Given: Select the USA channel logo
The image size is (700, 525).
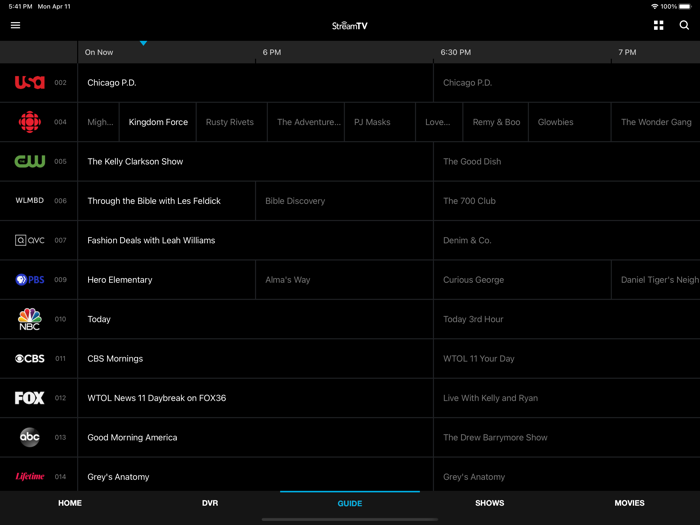Looking at the screenshot, I should click(29, 83).
